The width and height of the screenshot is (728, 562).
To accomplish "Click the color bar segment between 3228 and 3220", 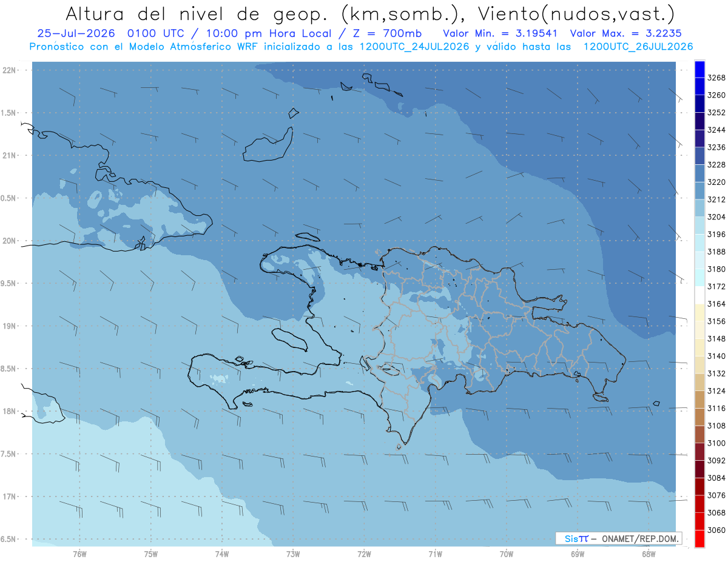I will [699, 173].
